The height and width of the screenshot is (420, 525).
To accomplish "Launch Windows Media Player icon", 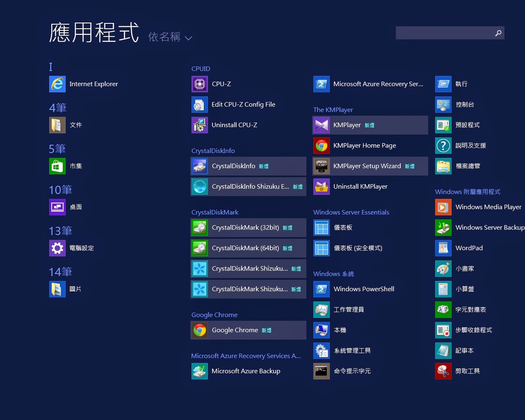I will coord(443,207).
